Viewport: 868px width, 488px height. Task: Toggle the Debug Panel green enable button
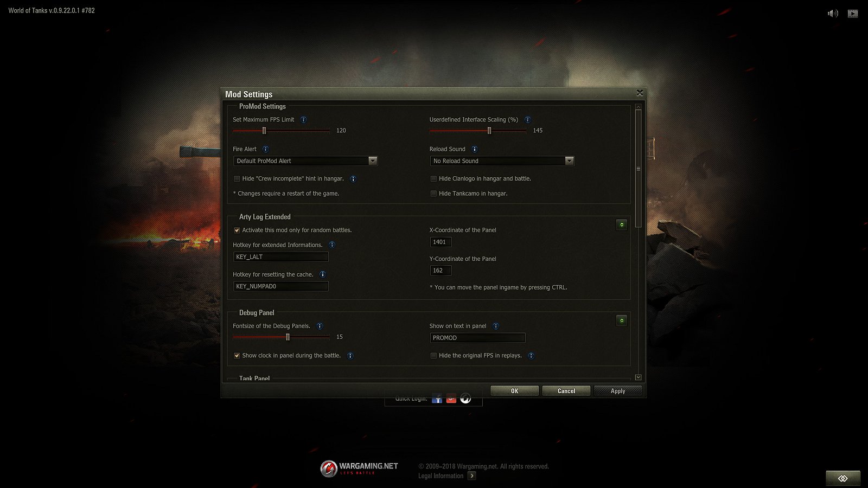622,320
